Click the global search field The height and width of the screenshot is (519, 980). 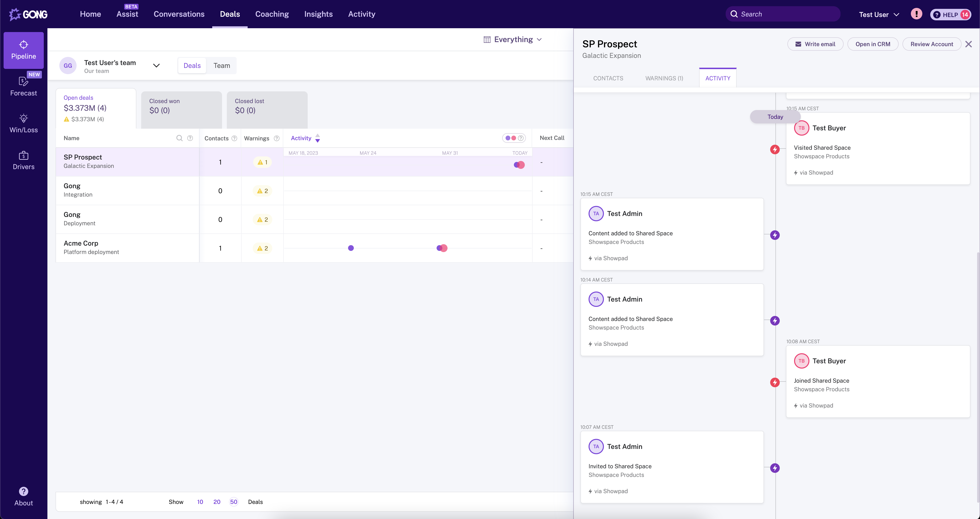tap(783, 14)
